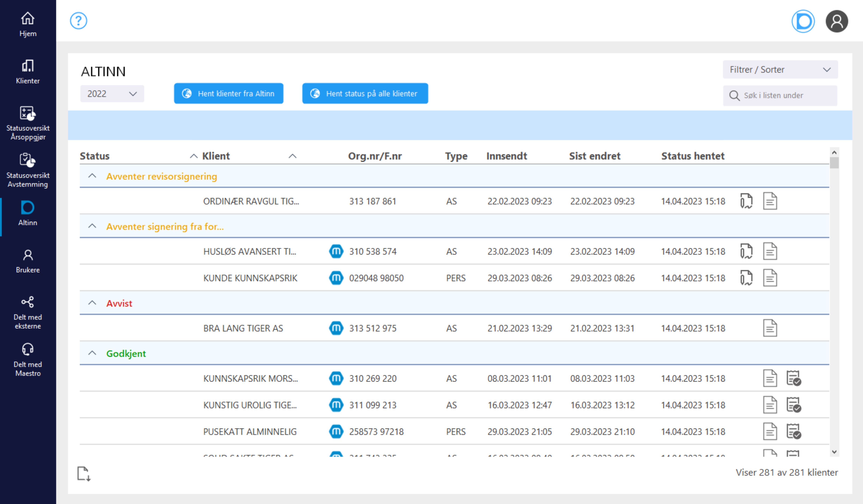
Task: Focus the Søk i listen under field
Action: point(780,95)
